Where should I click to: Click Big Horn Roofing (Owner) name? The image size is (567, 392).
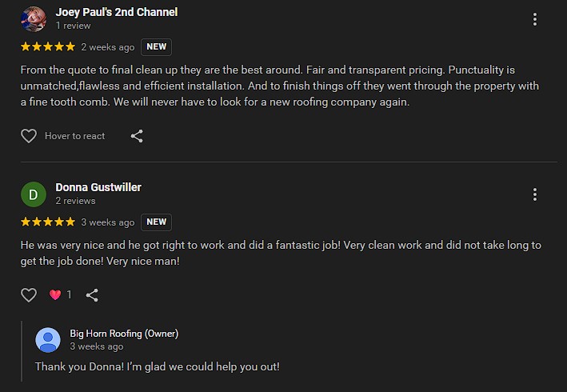pyautogui.click(x=124, y=333)
